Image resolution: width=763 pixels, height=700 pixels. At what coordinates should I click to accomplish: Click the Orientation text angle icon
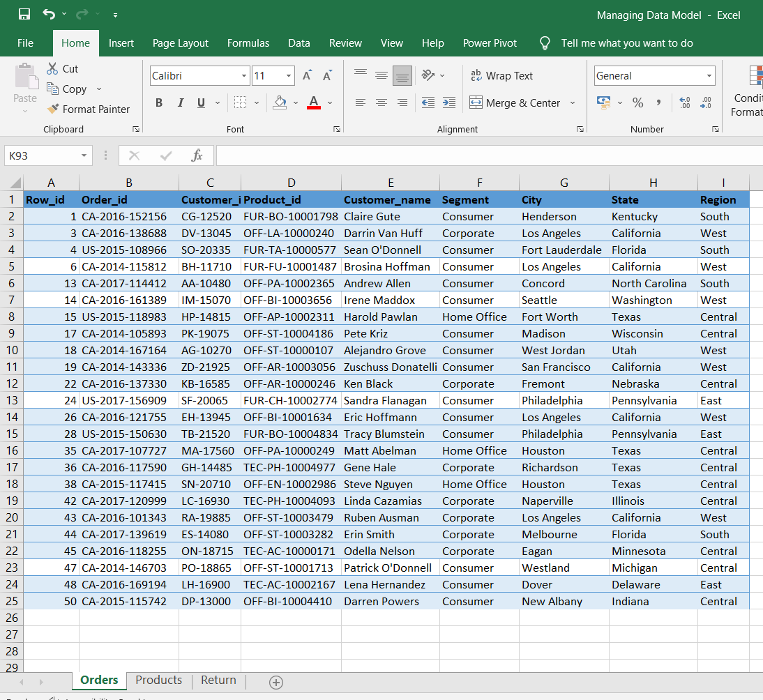coord(428,75)
